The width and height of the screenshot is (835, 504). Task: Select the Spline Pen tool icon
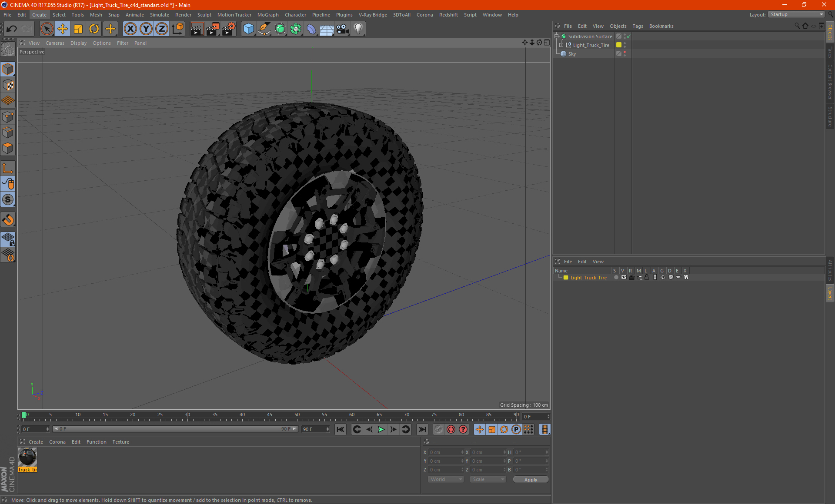coord(264,29)
